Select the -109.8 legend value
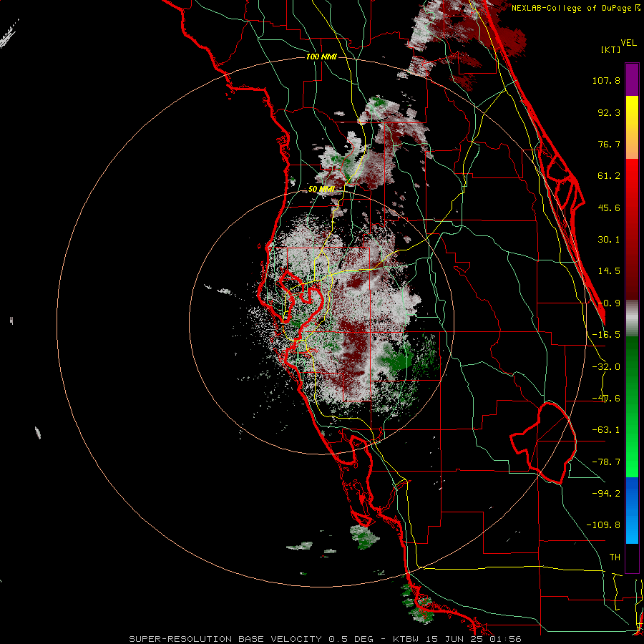 point(603,525)
